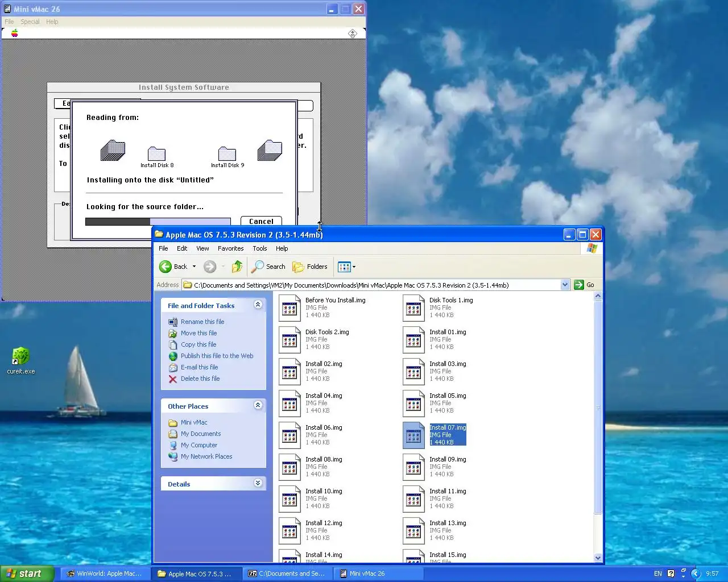
Task: Click Rename this file
Action: [202, 322]
